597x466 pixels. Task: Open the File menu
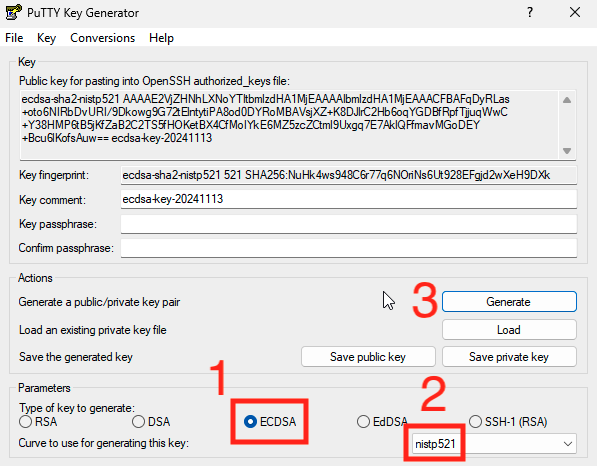[x=14, y=38]
